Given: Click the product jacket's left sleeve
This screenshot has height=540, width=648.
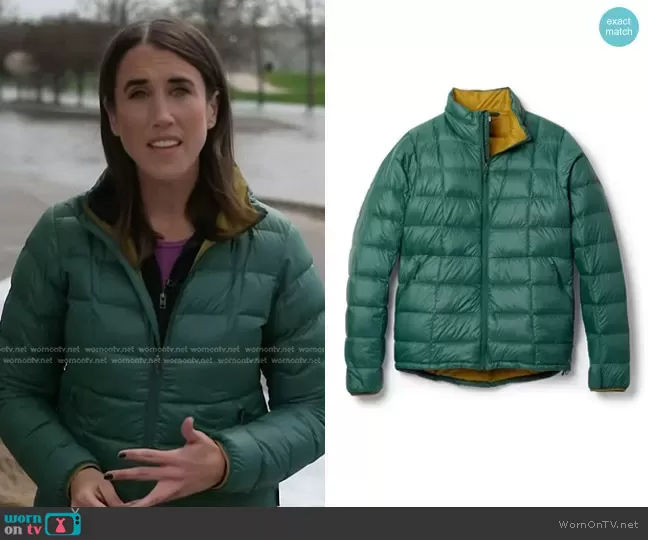Looking at the screenshot, I should (x=370, y=270).
